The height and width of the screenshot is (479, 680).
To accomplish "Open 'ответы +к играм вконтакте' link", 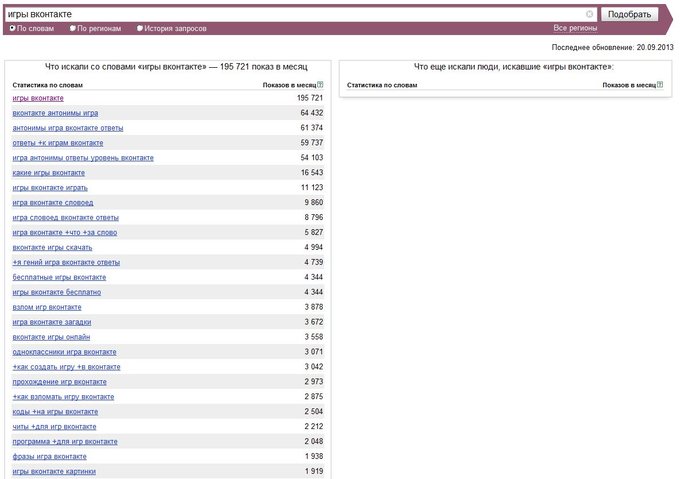I will pyautogui.click(x=58, y=143).
